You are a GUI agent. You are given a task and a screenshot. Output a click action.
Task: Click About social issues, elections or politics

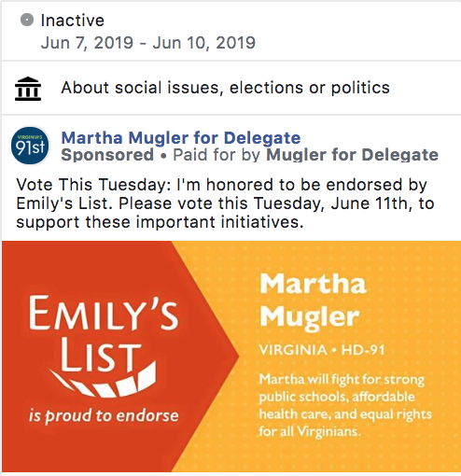(x=226, y=88)
